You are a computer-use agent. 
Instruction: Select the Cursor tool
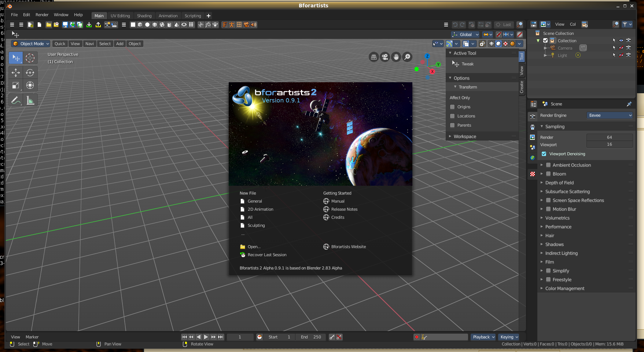[x=30, y=58]
